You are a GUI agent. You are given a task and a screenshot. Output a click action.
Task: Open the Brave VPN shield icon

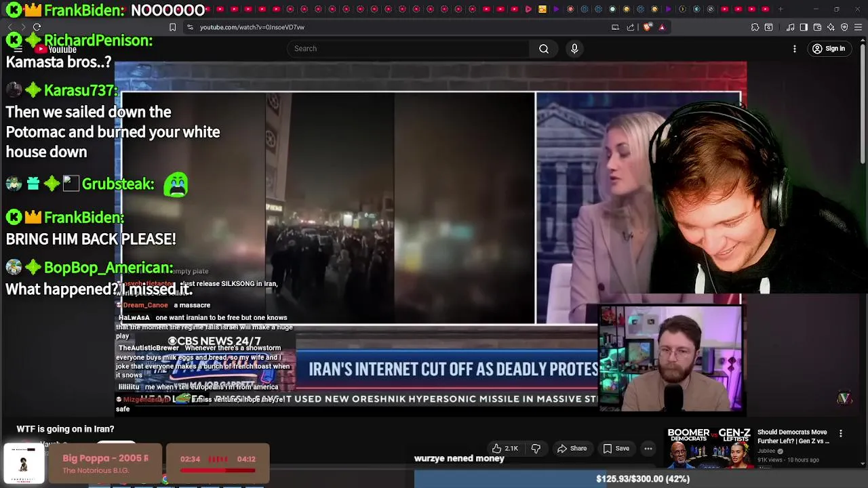(x=844, y=27)
